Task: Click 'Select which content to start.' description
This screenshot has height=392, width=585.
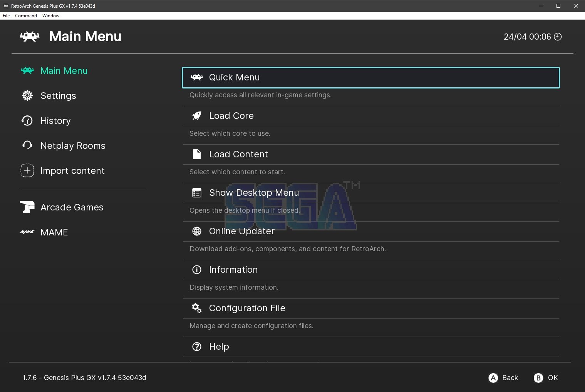Action: coord(237,172)
